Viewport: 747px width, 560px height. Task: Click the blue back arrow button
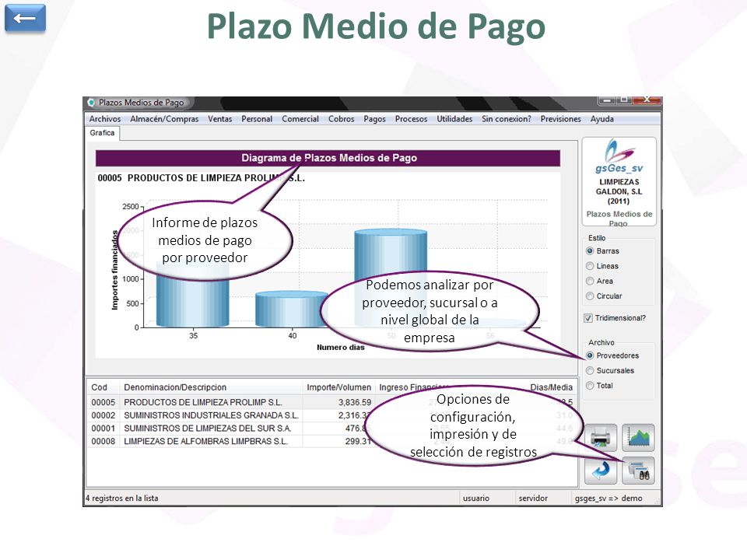25,18
